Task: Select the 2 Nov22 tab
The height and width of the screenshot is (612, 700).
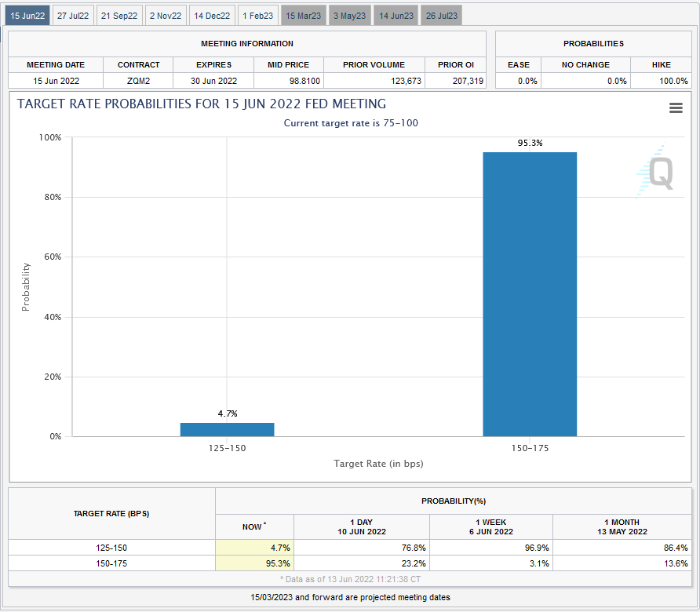Action: coord(166,16)
